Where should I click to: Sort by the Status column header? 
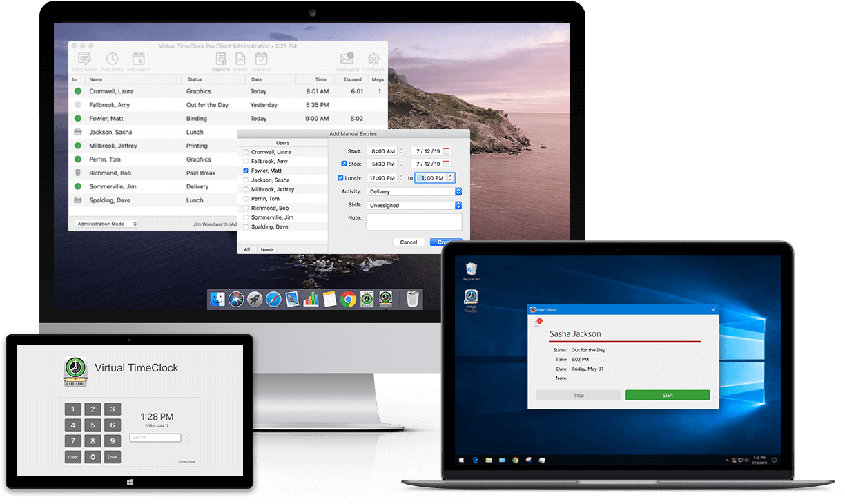213,79
